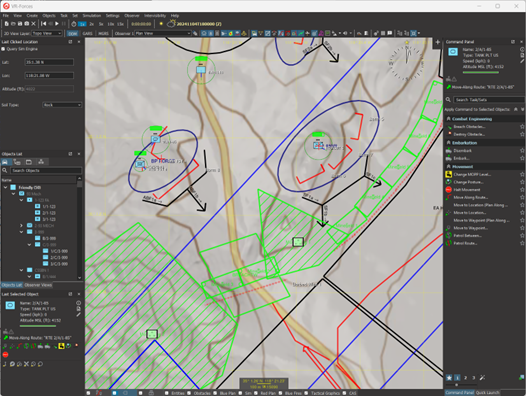Collapse the Movement section
Viewport: 526px width, 396px height.
point(449,166)
